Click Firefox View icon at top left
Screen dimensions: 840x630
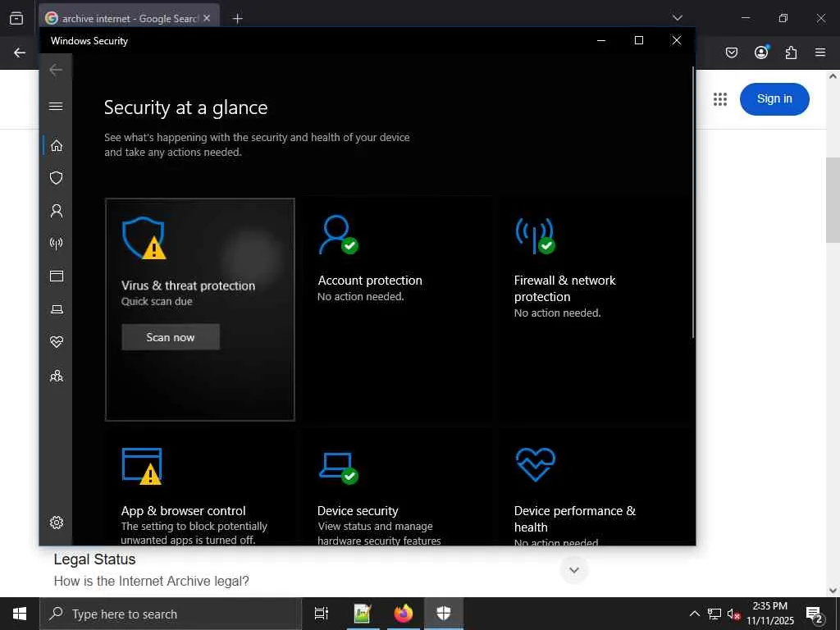(x=16, y=19)
